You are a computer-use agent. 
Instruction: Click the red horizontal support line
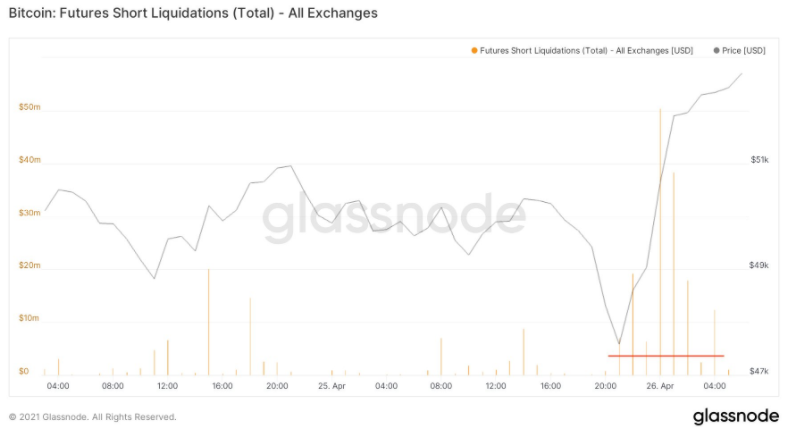coord(665,356)
